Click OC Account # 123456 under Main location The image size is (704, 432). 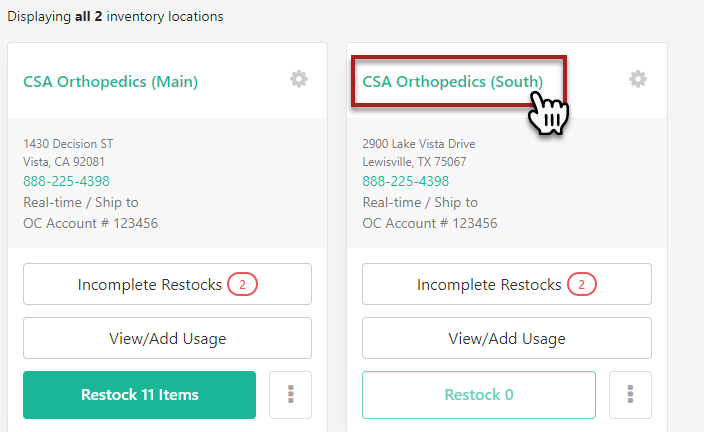tap(90, 223)
